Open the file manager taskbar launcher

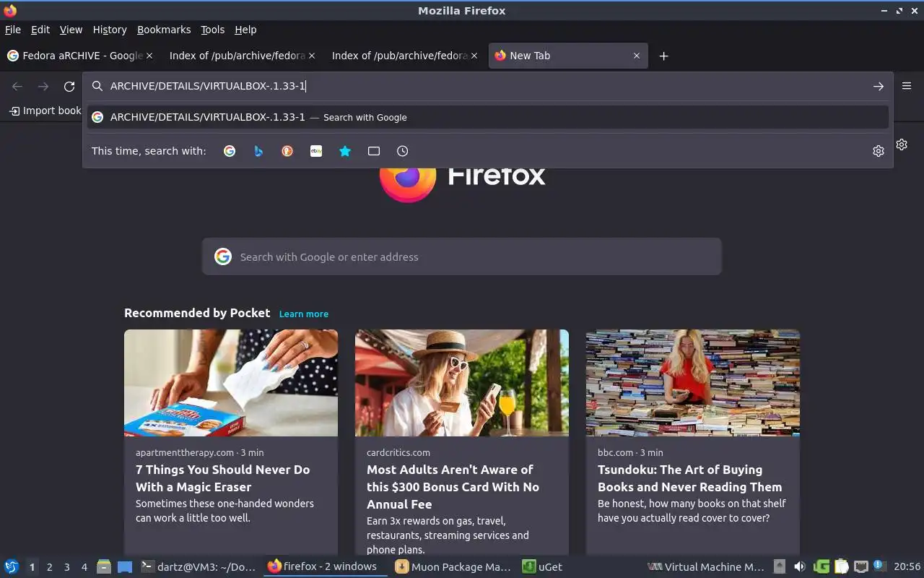click(104, 567)
